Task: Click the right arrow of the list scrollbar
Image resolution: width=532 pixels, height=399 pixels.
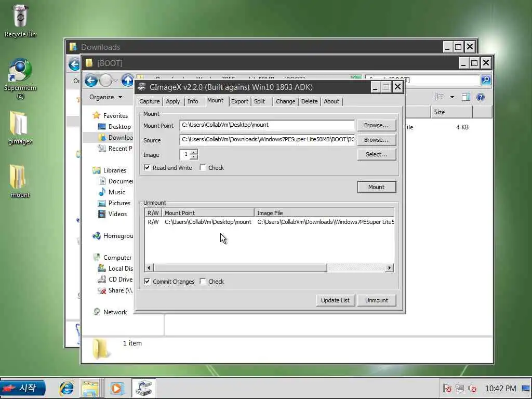Action: (x=390, y=268)
